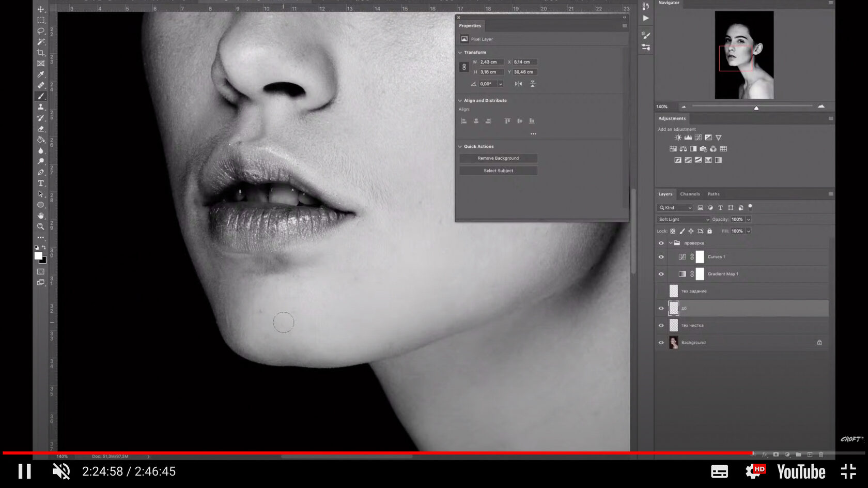The height and width of the screenshot is (488, 868).
Task: Collapse the Transform section
Action: (460, 52)
